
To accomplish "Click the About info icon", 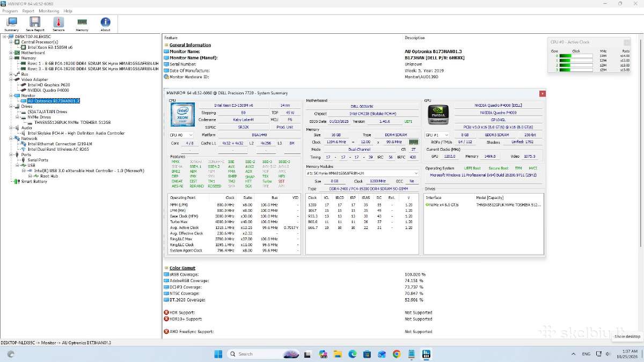I will click(106, 24).
